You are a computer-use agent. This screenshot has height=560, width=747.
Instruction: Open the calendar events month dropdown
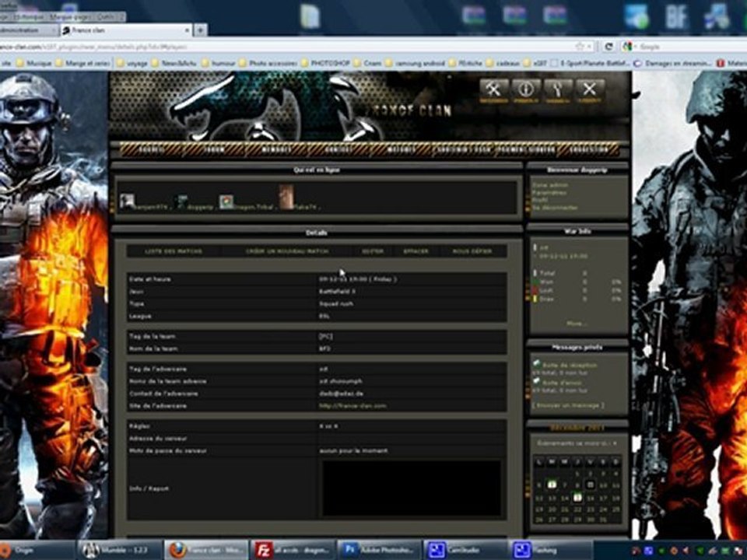click(577, 443)
